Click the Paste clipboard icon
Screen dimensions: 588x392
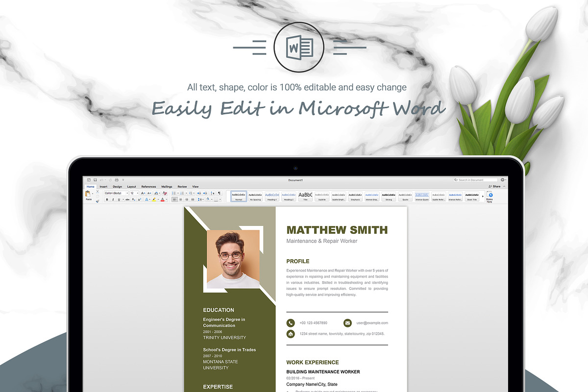(x=88, y=194)
